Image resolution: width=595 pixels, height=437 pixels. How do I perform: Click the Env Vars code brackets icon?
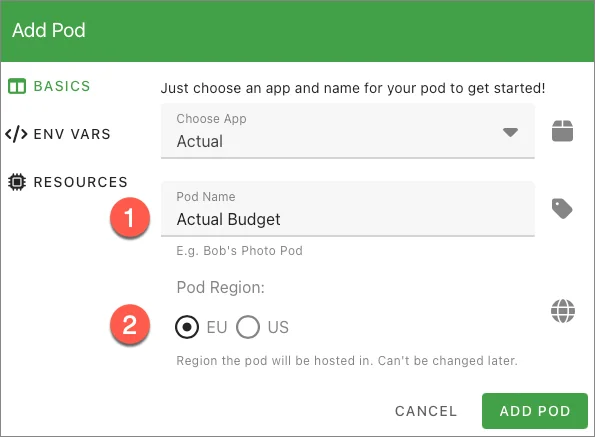[16, 134]
